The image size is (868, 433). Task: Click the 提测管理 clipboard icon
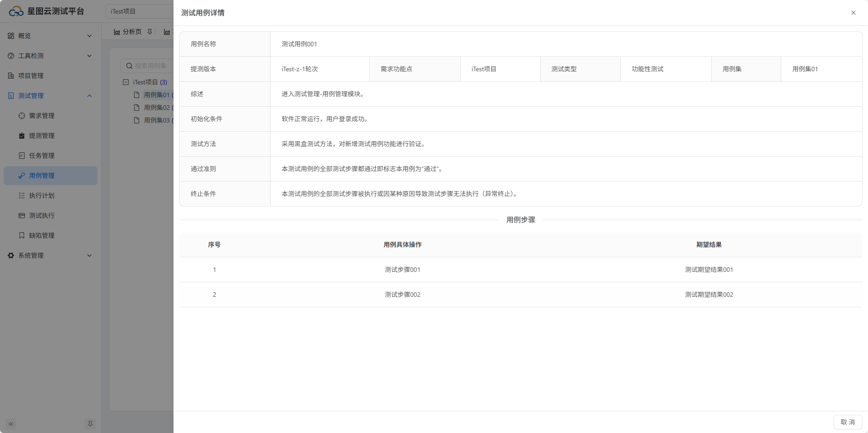[22, 136]
